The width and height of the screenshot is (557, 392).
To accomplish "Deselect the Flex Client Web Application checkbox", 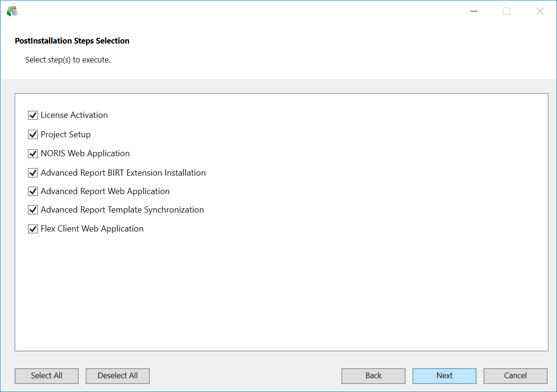I will 33,229.
